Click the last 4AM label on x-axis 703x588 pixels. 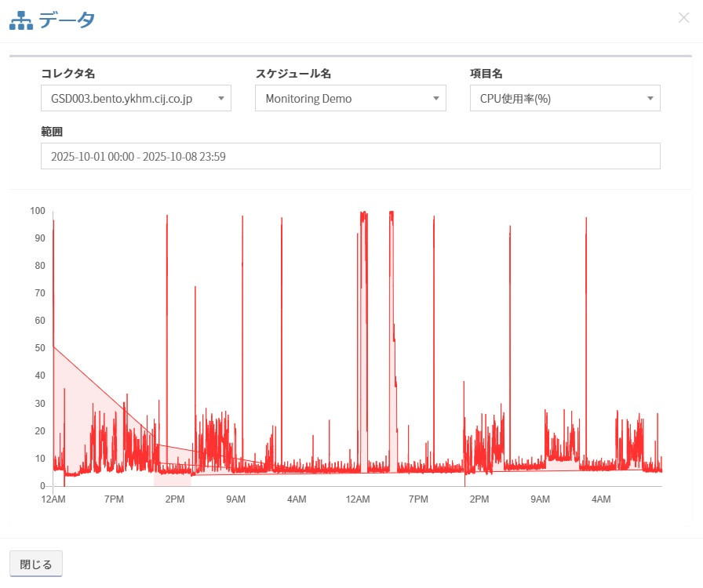(600, 499)
